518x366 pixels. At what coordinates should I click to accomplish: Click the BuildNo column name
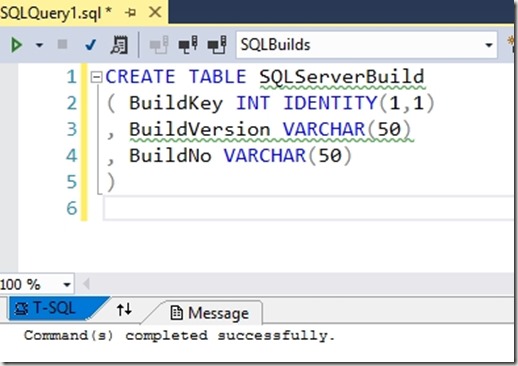[x=170, y=156]
